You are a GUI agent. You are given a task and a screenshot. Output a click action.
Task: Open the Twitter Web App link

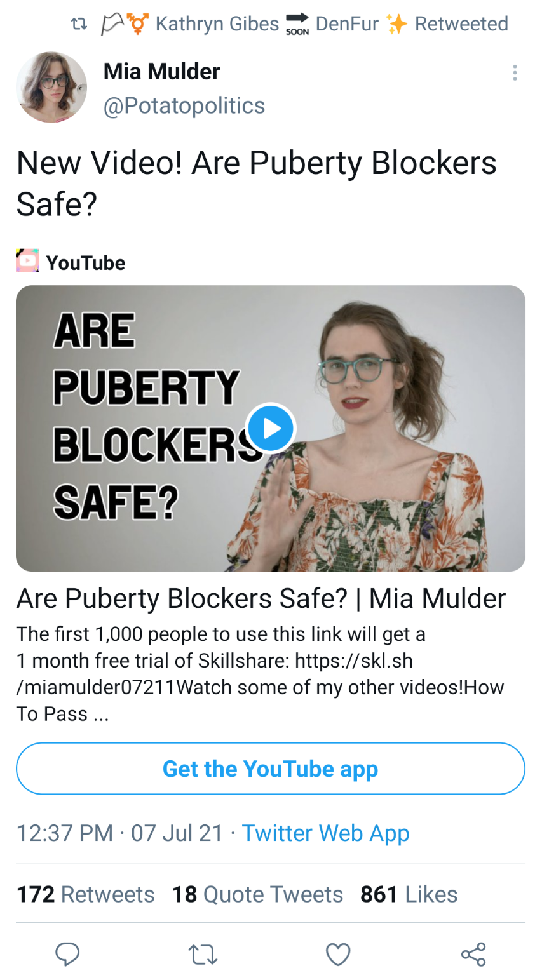click(326, 833)
